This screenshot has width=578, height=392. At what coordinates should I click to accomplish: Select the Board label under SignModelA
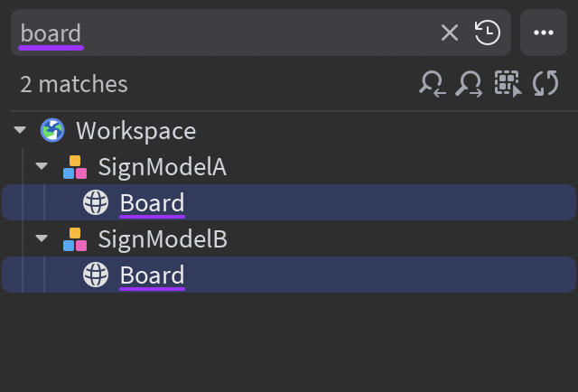click(x=152, y=203)
